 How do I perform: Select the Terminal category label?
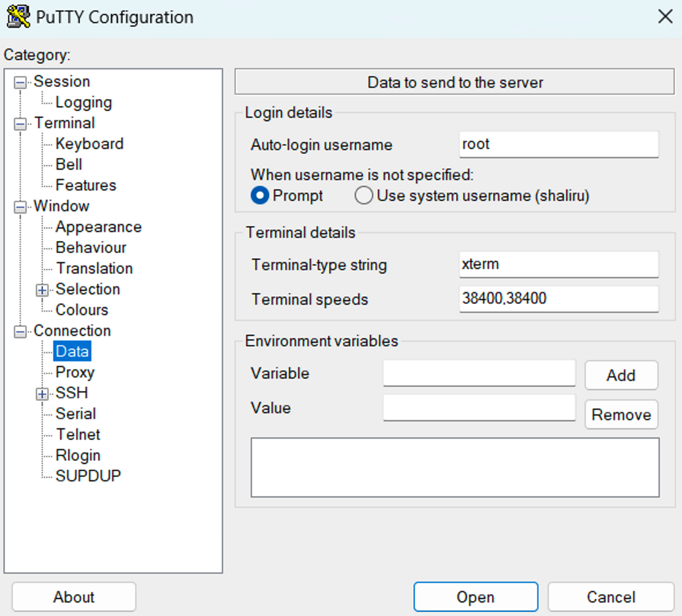click(x=64, y=123)
